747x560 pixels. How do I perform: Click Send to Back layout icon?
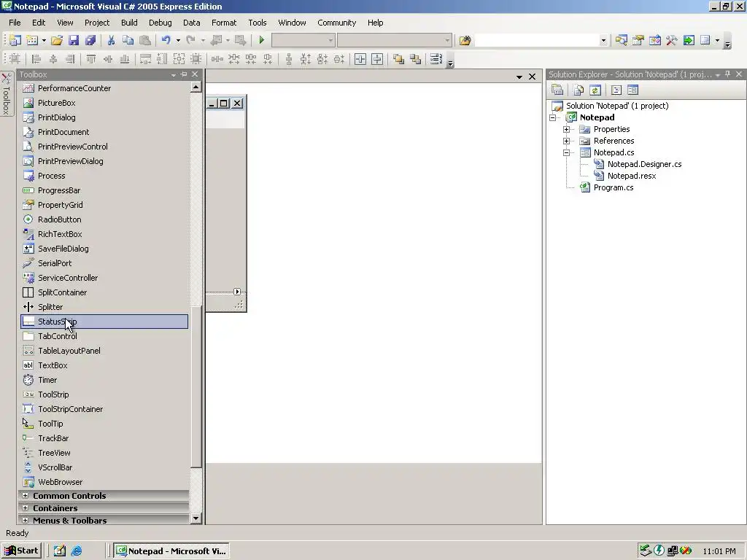click(415, 59)
